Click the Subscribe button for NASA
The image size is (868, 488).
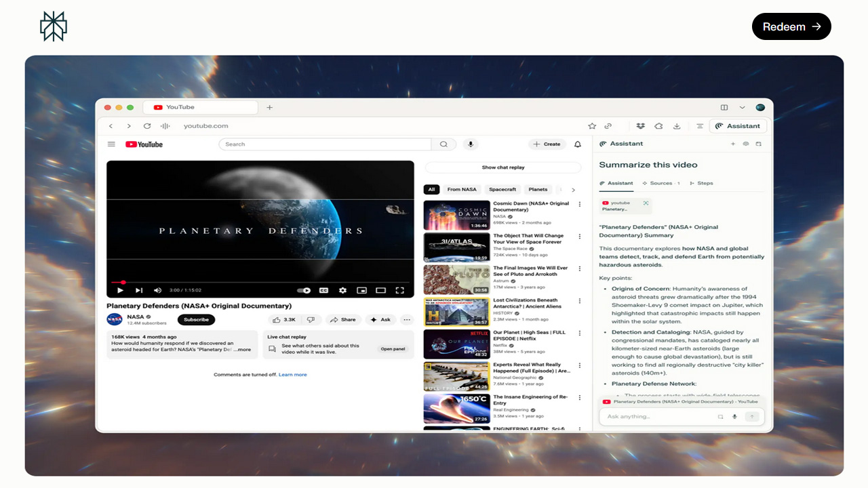196,319
